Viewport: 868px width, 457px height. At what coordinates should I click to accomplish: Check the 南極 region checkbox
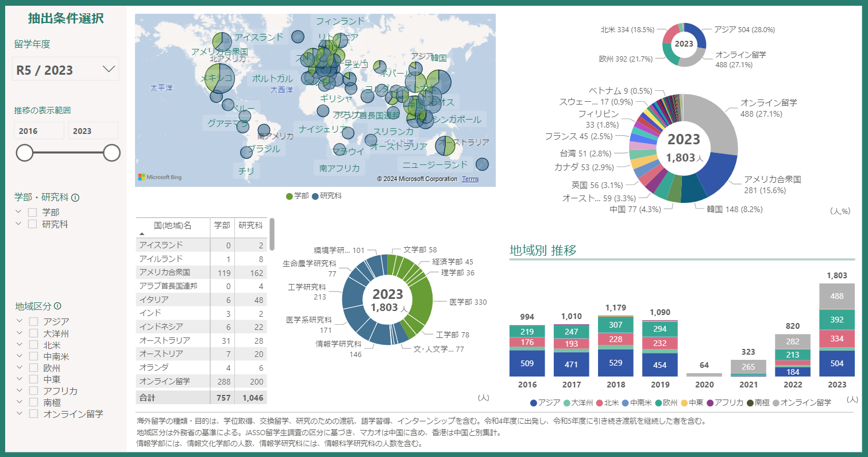pos(34,402)
